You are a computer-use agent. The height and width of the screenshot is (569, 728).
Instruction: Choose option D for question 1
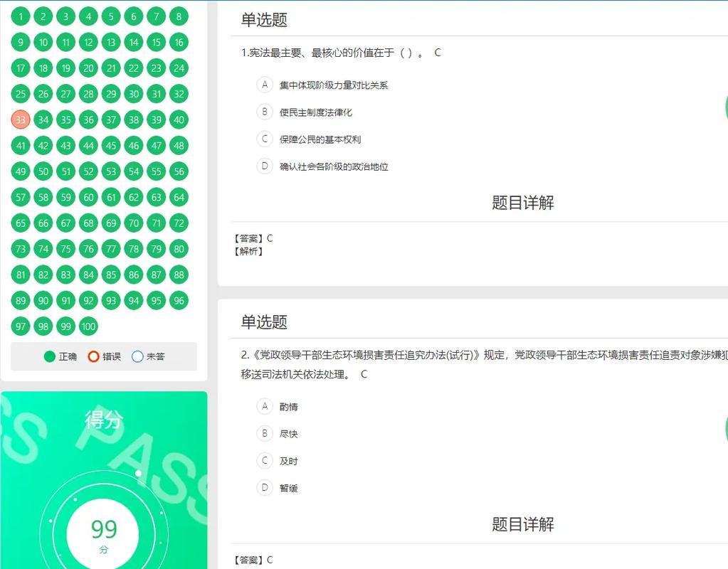[x=265, y=166]
